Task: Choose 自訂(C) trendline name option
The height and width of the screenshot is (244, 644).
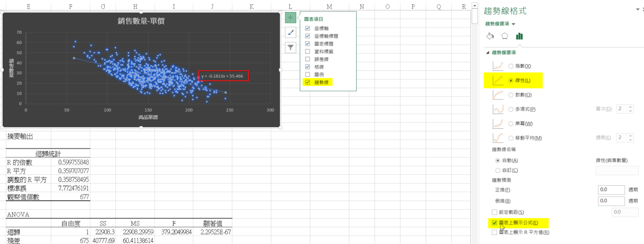Action: click(497, 170)
